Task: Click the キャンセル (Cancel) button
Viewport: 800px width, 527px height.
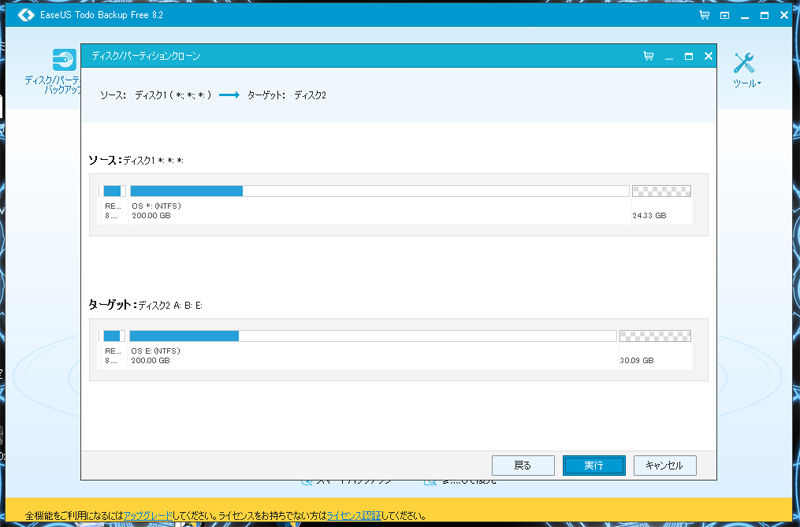Action: 665,465
